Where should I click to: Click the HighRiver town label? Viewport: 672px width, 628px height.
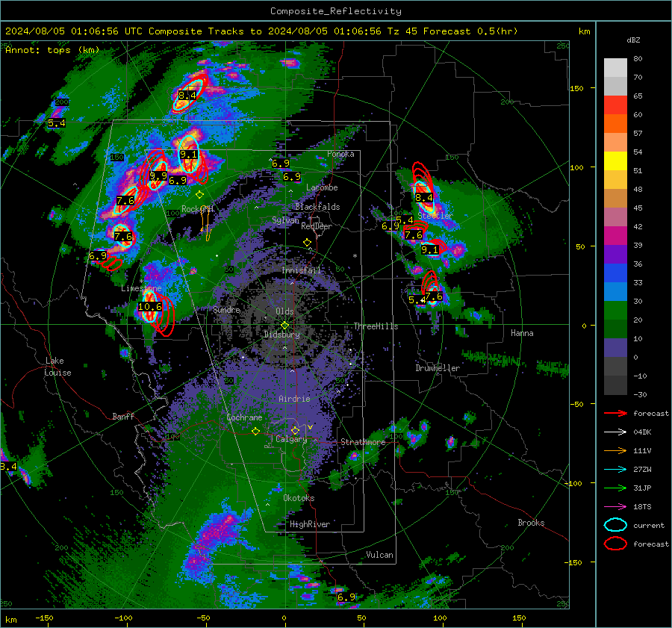pos(310,524)
